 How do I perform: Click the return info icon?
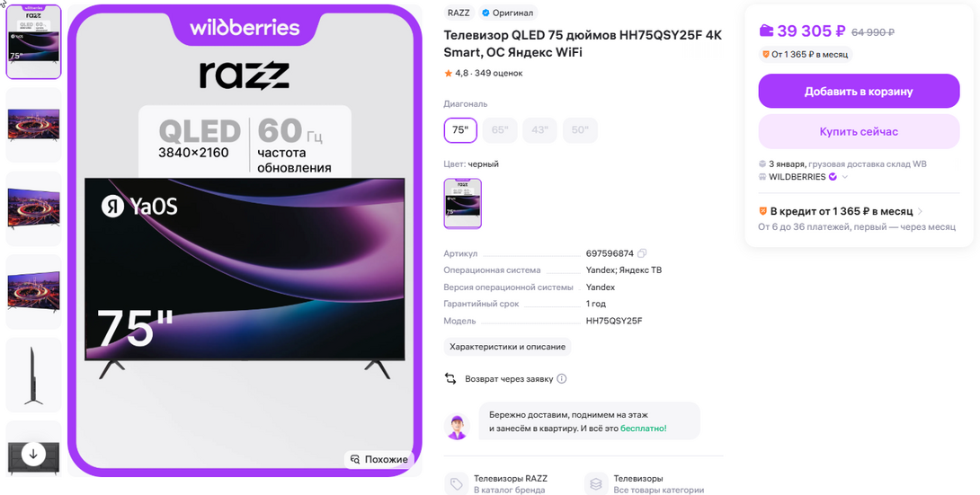561,379
